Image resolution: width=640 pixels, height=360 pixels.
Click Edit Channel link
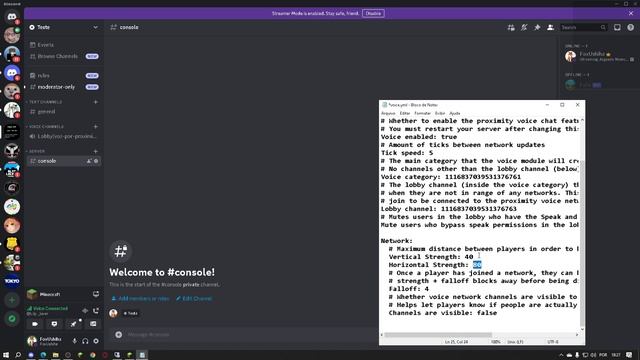[194, 298]
